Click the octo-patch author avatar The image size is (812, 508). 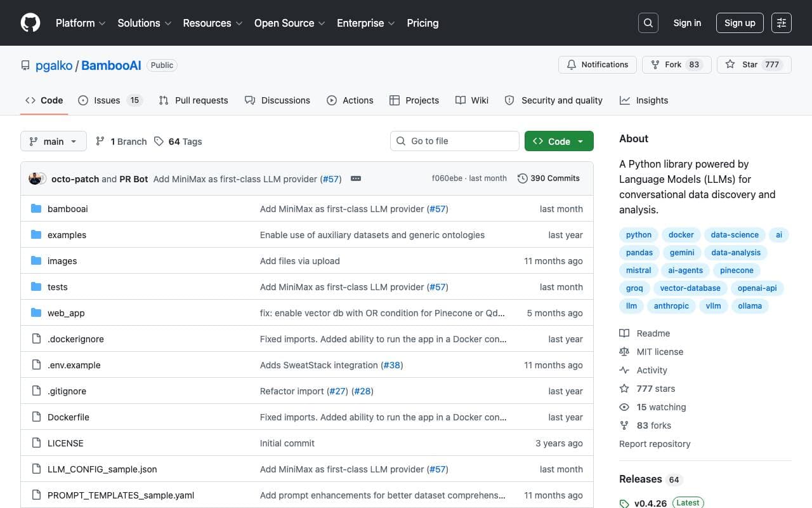[x=34, y=178]
